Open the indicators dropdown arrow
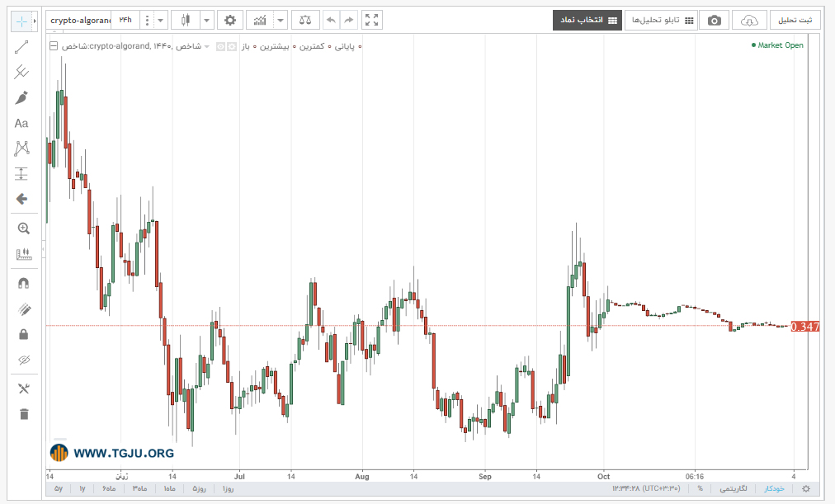This screenshot has width=835, height=504. point(280,21)
